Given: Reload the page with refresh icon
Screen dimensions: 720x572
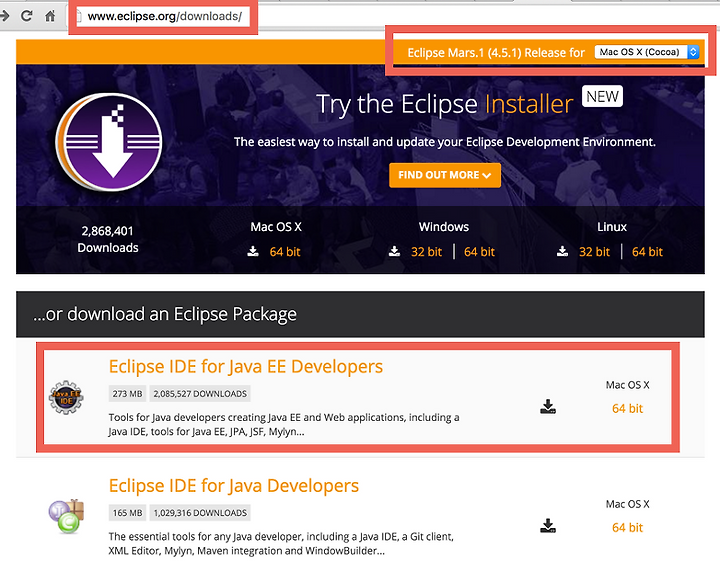Looking at the screenshot, I should (x=27, y=16).
